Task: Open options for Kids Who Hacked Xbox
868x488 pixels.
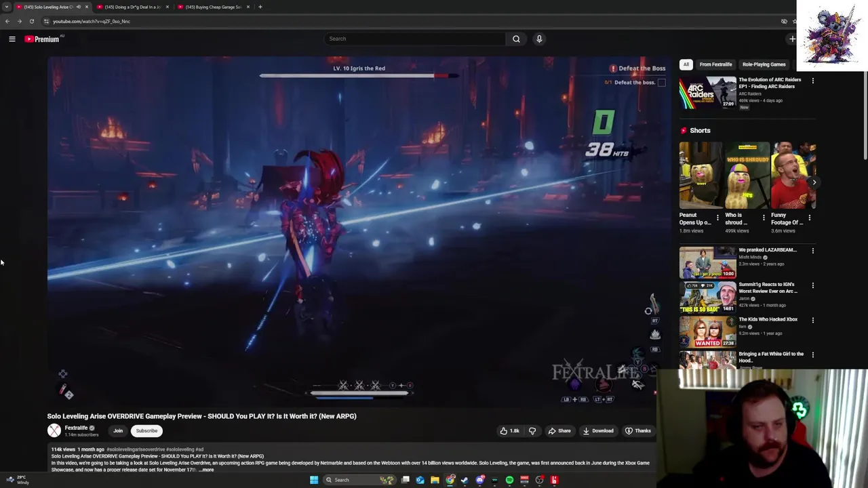Action: tap(813, 320)
